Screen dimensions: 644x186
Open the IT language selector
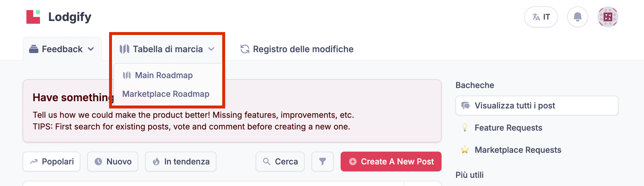pos(541,17)
